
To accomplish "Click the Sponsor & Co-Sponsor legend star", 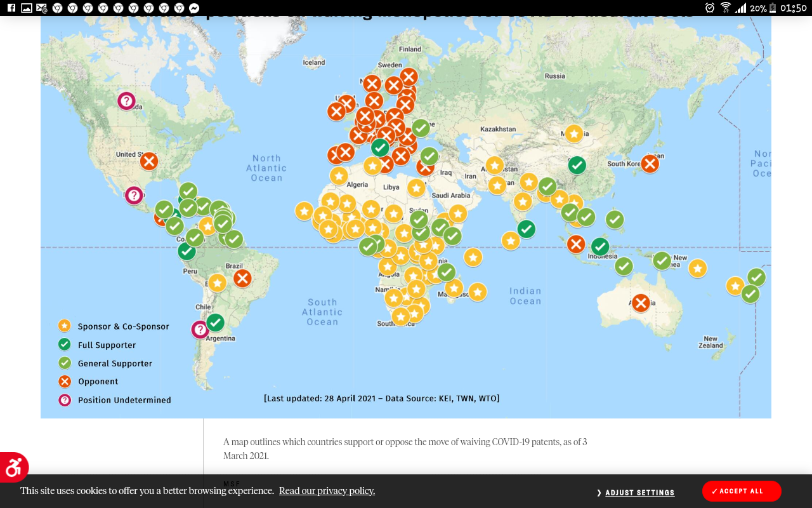I will (65, 326).
